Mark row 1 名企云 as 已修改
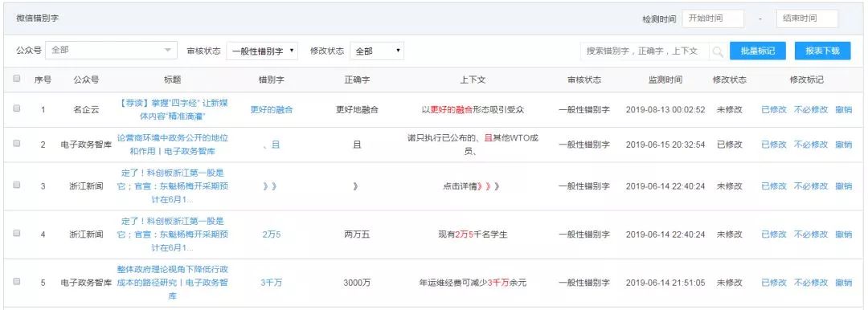868x310 pixels. click(x=774, y=109)
